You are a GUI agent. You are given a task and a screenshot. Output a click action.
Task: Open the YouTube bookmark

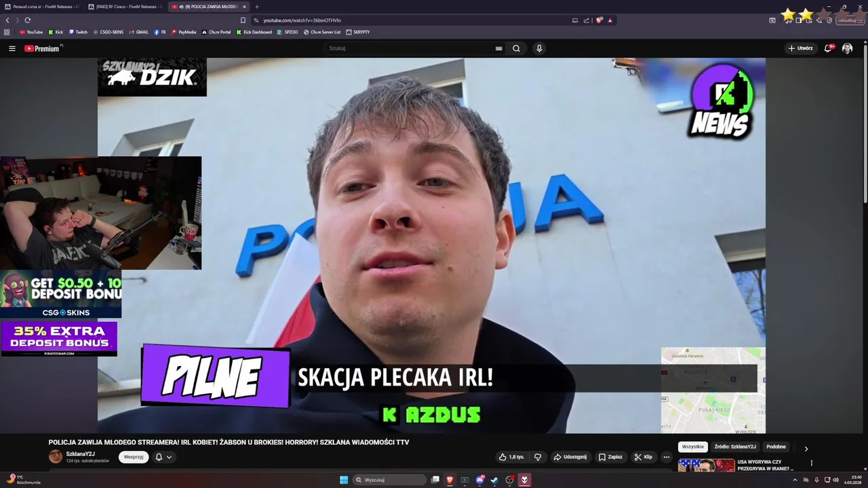tap(31, 32)
